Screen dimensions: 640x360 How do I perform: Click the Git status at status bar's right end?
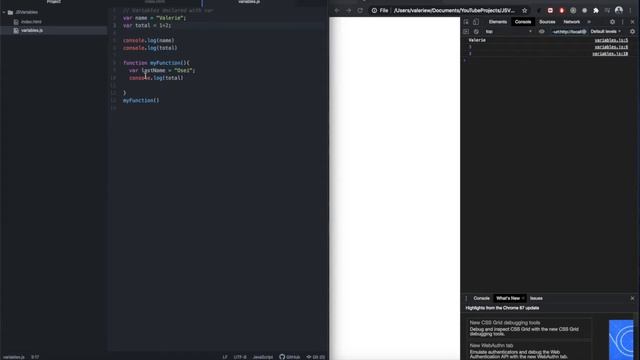coord(316,357)
